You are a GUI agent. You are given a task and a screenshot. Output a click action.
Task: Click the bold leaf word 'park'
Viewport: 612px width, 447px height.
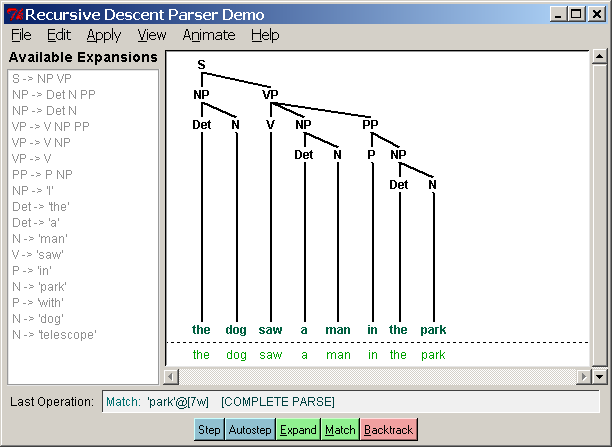(x=433, y=330)
